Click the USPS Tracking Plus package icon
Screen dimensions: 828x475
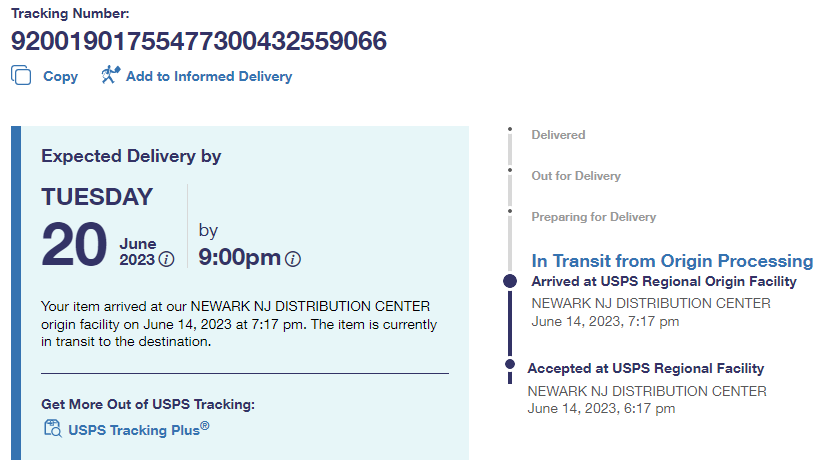[x=53, y=429]
